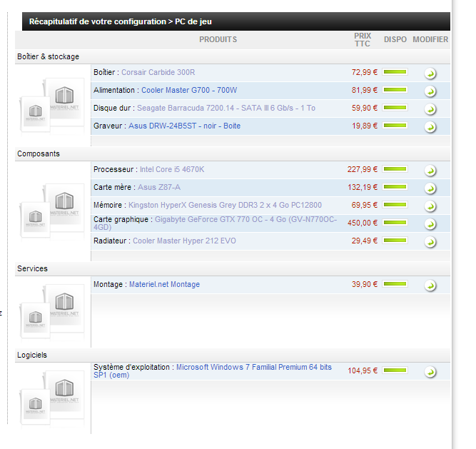
Task: Click the 39,90 € price
Action: click(x=364, y=284)
